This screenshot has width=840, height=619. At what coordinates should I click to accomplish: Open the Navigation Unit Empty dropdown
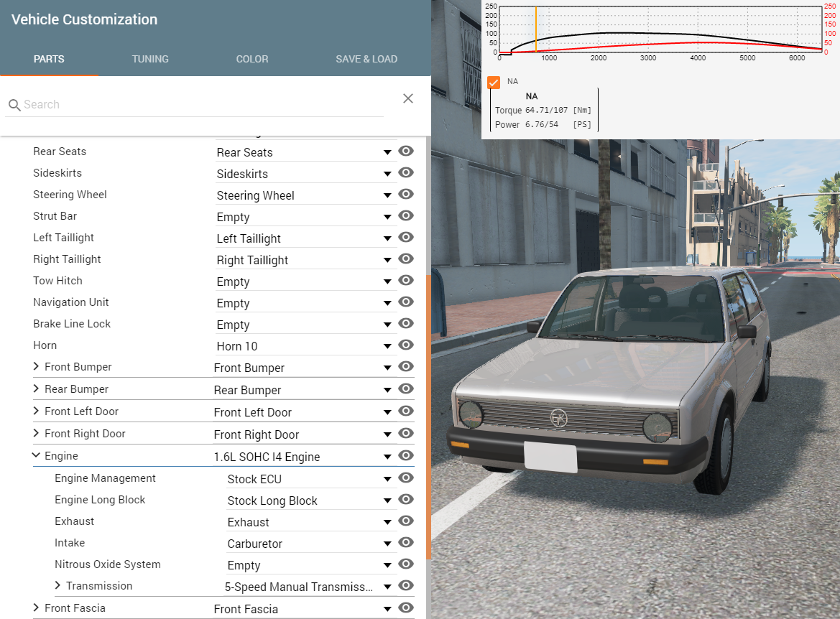point(306,303)
